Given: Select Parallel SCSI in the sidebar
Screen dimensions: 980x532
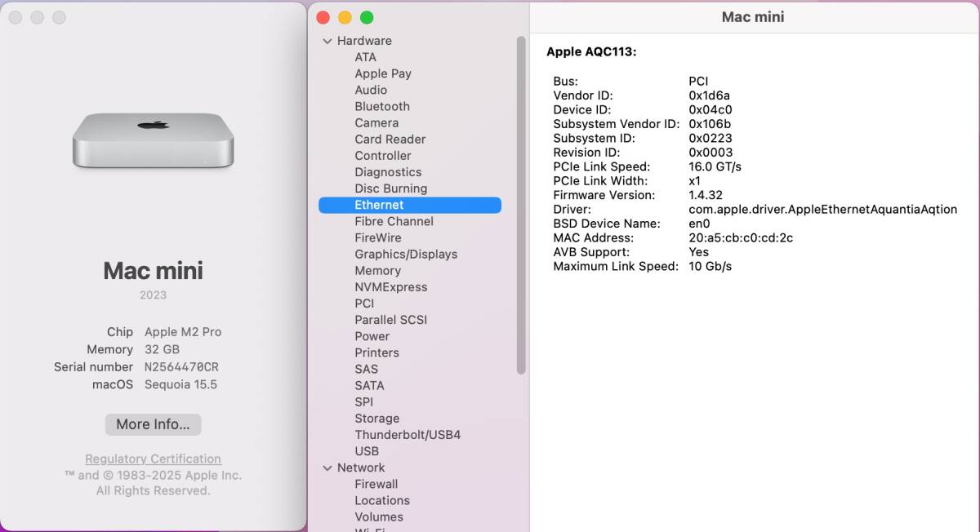Looking at the screenshot, I should click(x=391, y=320).
